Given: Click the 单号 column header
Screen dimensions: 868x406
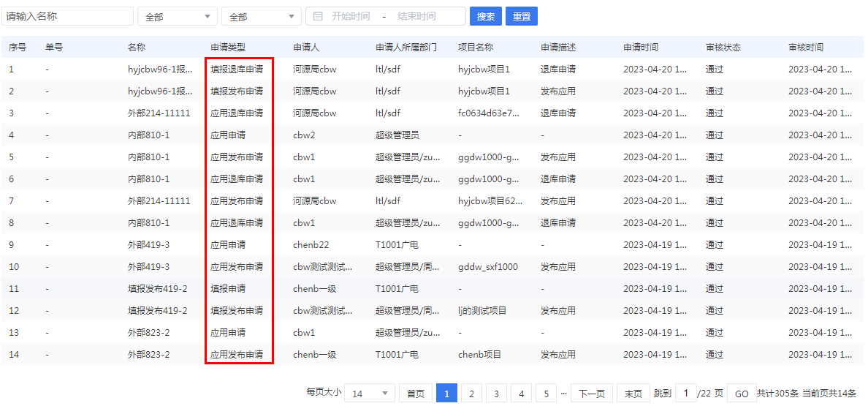Looking at the screenshot, I should pos(53,48).
